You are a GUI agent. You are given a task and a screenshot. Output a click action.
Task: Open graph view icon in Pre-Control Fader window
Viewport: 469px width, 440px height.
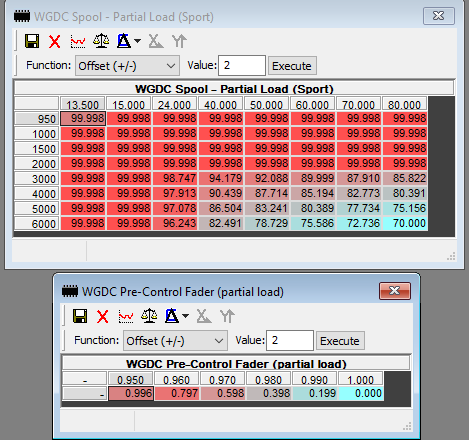click(x=126, y=316)
